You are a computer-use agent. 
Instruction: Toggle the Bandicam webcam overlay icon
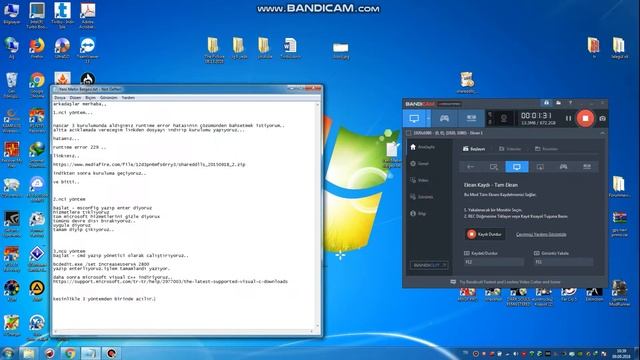pos(504,119)
